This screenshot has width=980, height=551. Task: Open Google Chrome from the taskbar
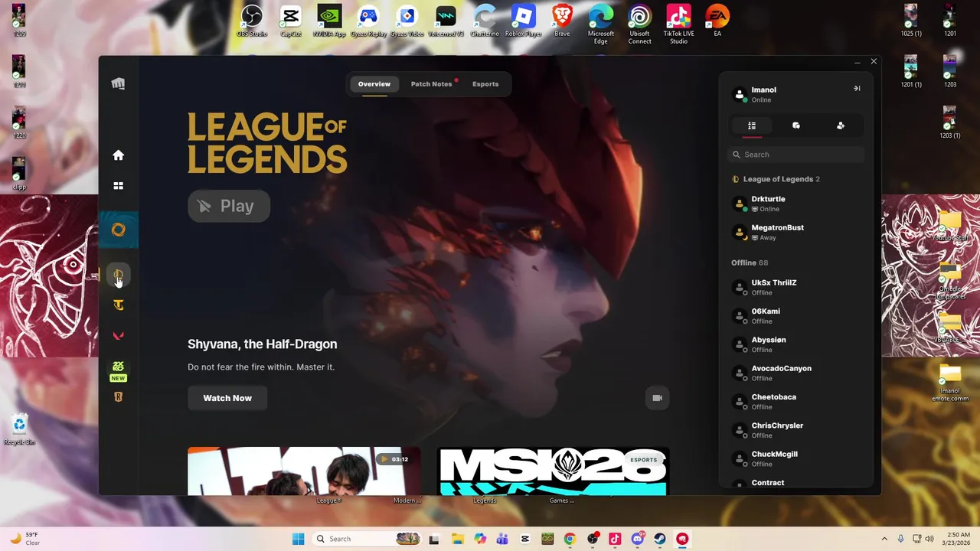pyautogui.click(x=570, y=539)
